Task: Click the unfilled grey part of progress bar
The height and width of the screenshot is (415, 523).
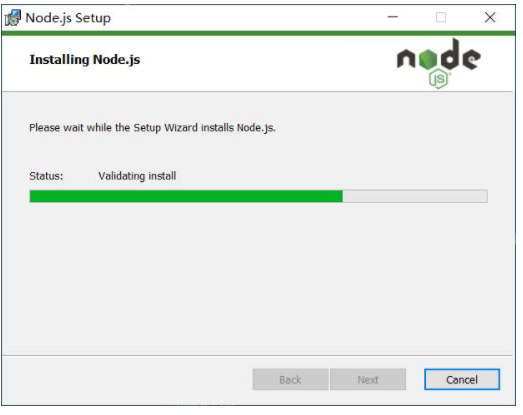Action: [x=415, y=196]
